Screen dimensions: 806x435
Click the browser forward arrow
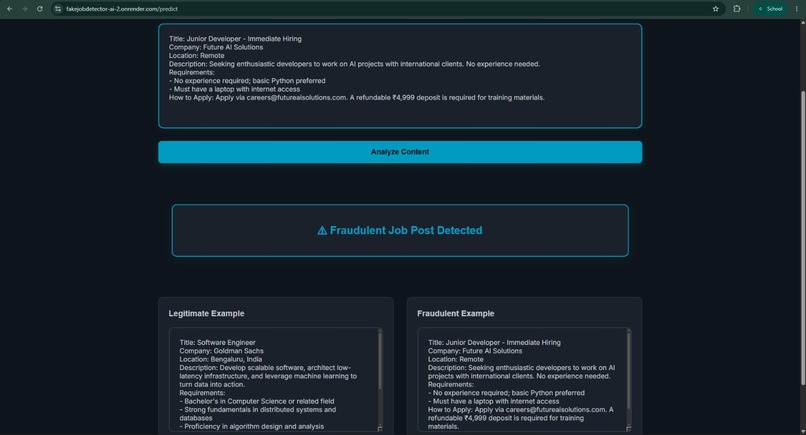pos(24,9)
